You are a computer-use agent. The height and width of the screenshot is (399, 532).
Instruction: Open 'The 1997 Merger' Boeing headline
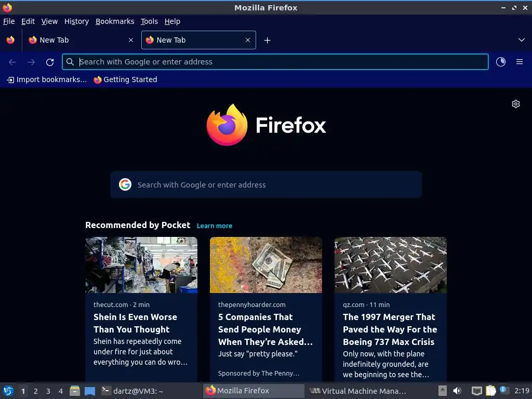(x=390, y=329)
